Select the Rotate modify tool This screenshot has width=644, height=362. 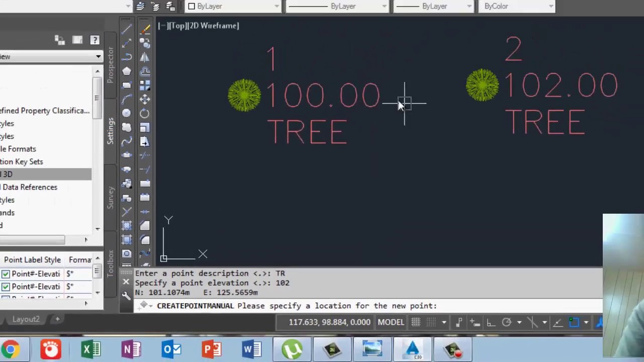(145, 114)
